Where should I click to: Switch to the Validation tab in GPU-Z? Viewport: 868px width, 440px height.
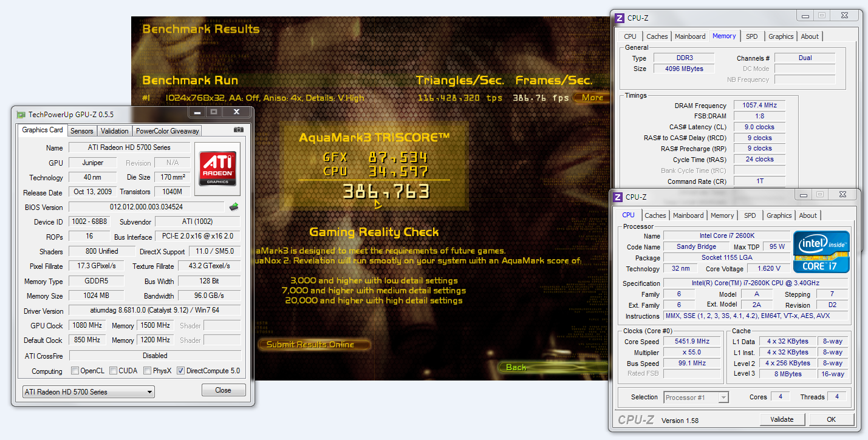point(115,131)
